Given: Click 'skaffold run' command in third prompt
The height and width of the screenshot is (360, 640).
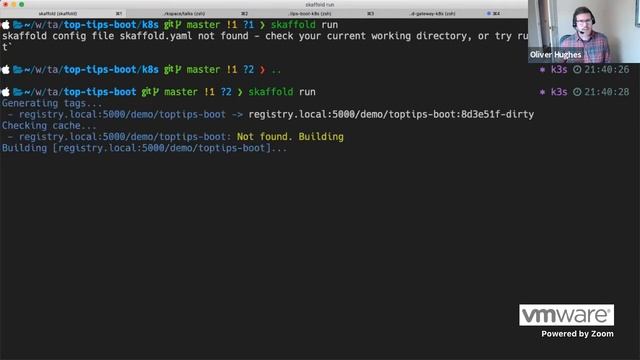Looking at the screenshot, I should (x=282, y=92).
